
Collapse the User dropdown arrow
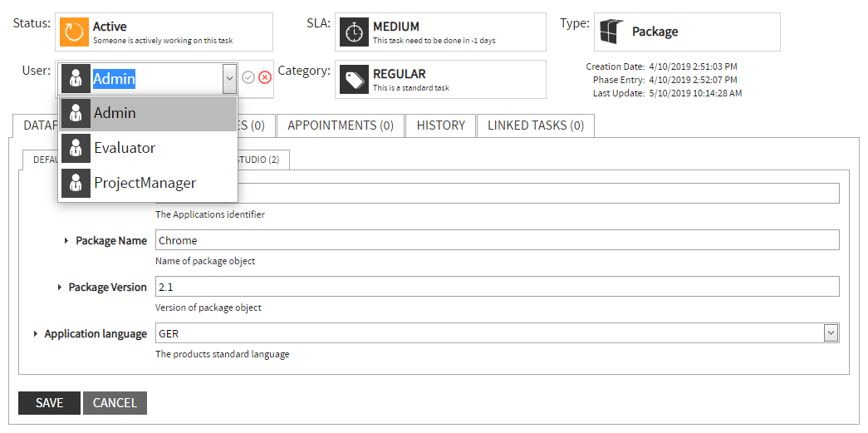coord(229,79)
